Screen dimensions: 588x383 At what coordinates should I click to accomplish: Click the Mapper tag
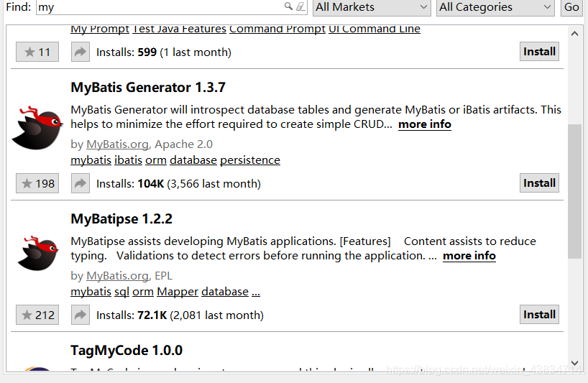click(178, 292)
